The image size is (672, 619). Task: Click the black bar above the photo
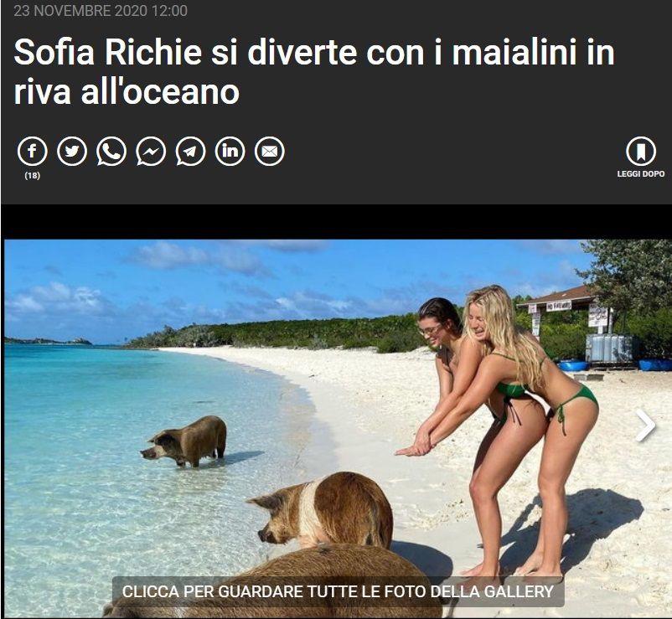point(336,222)
